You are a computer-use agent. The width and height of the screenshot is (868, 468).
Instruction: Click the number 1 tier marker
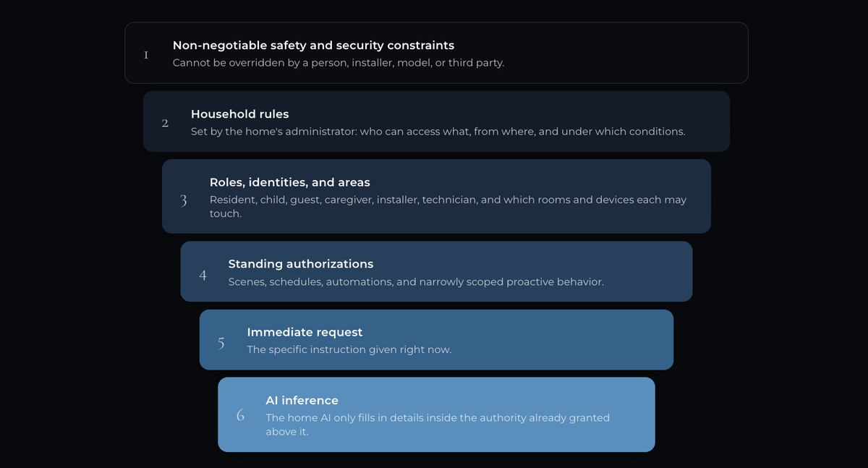click(146, 54)
